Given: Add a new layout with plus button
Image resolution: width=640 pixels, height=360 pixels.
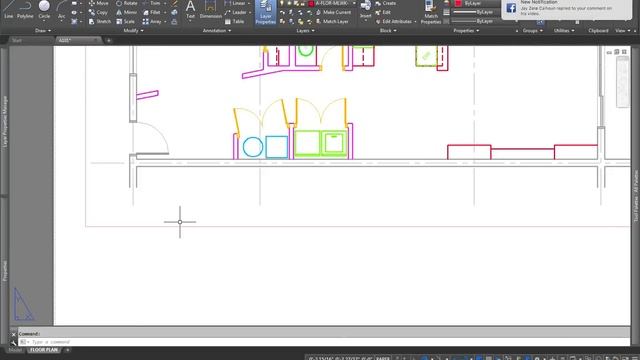Looking at the screenshot, I should tap(67, 350).
